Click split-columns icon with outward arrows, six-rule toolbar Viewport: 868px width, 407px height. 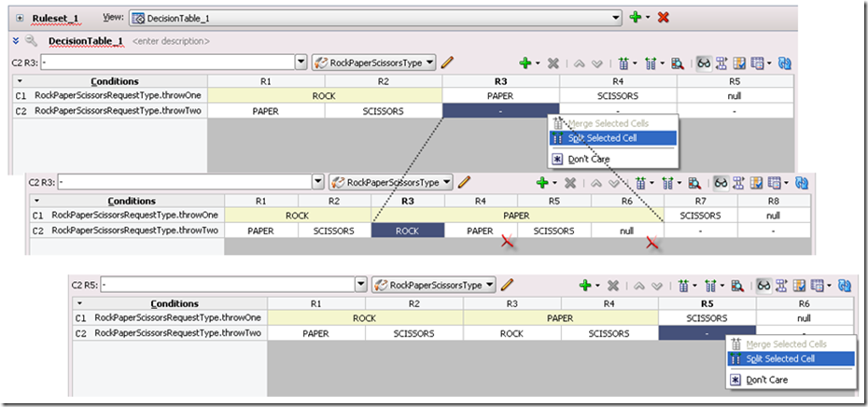point(710,285)
